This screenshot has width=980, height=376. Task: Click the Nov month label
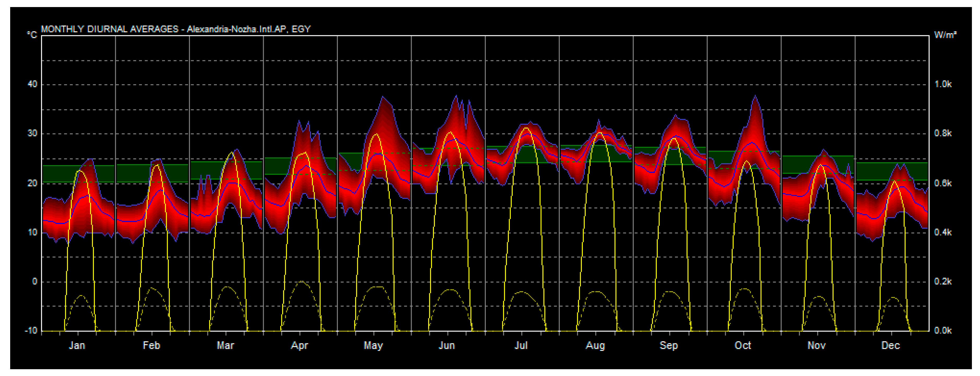817,345
